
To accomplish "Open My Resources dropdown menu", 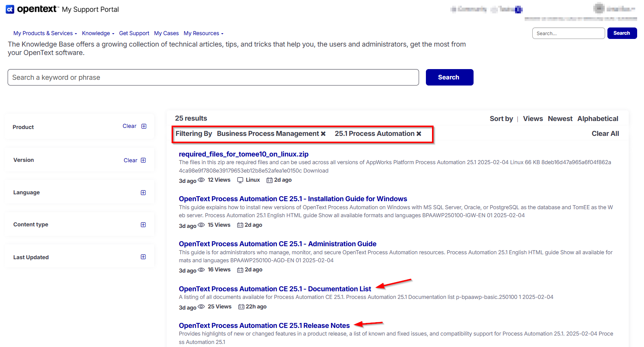I will (x=203, y=33).
